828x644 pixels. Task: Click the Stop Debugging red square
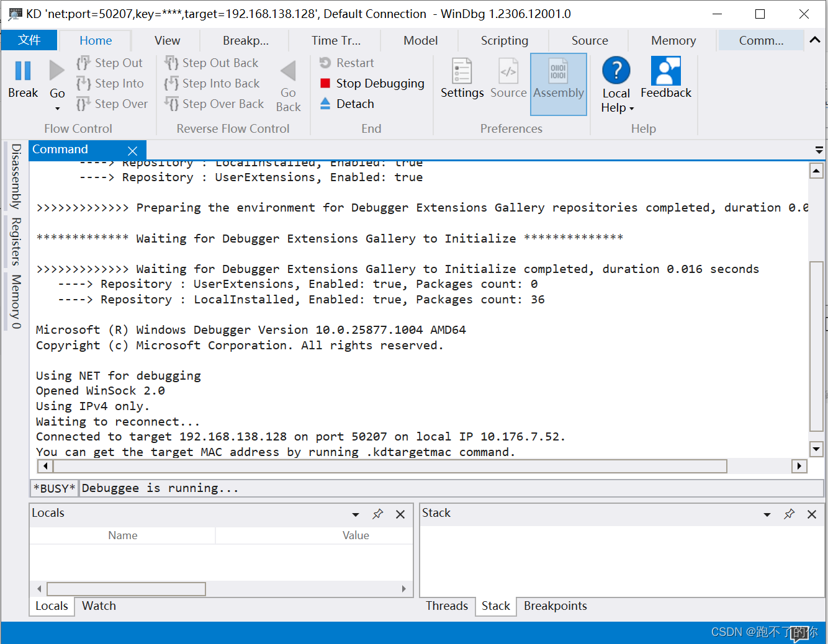pos(325,83)
